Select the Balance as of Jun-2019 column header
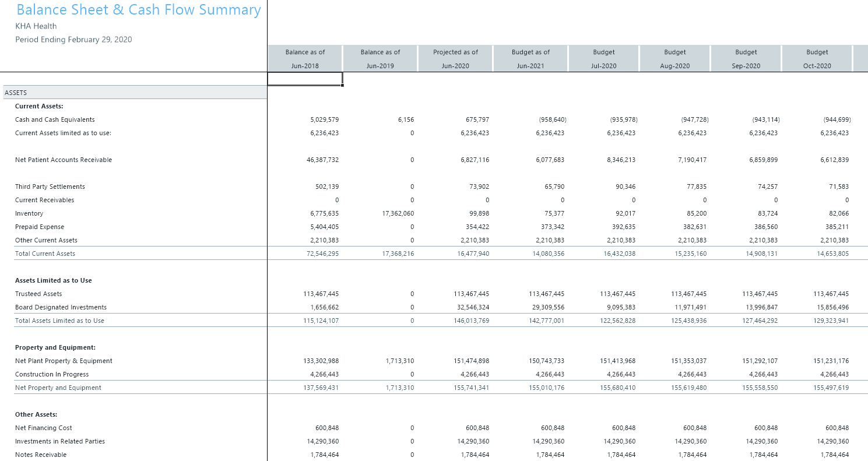This screenshot has height=461, width=868. point(380,59)
